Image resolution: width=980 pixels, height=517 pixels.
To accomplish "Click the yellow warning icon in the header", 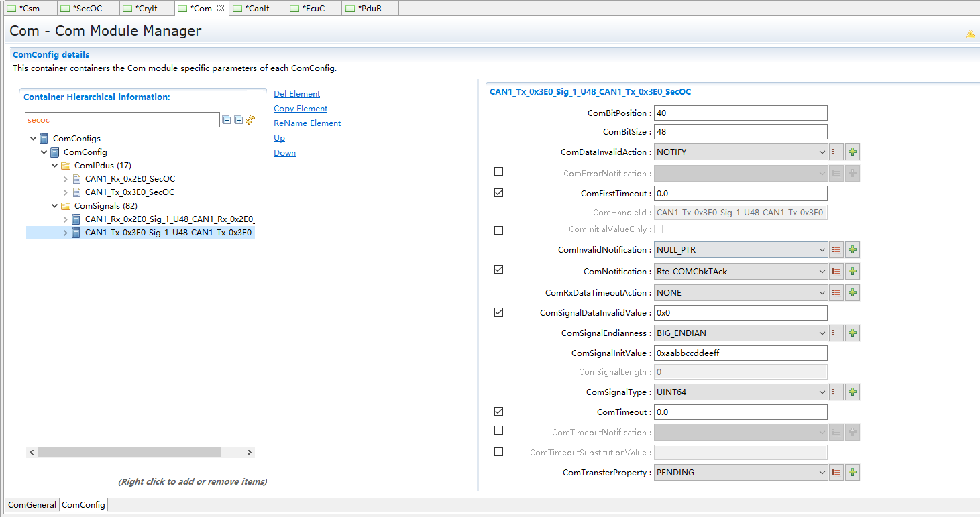I will pyautogui.click(x=970, y=34).
